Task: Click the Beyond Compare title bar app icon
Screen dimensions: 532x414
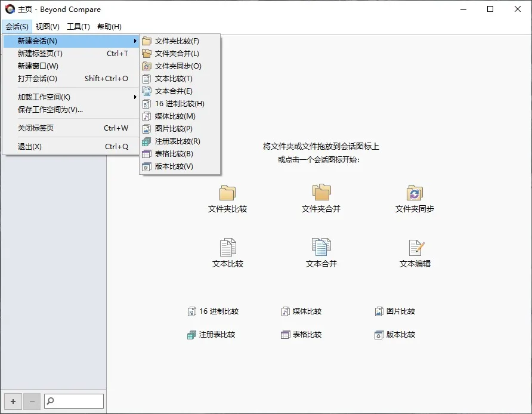Action: [x=10, y=9]
